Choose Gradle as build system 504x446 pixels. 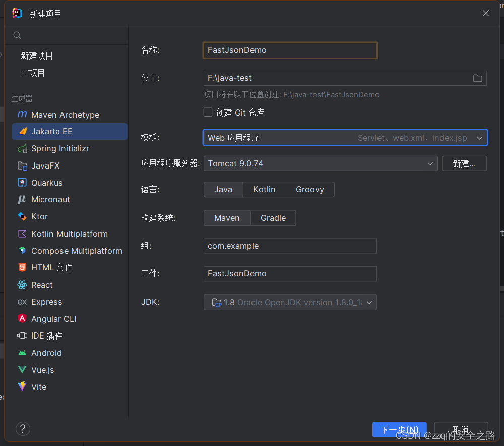pyautogui.click(x=273, y=218)
